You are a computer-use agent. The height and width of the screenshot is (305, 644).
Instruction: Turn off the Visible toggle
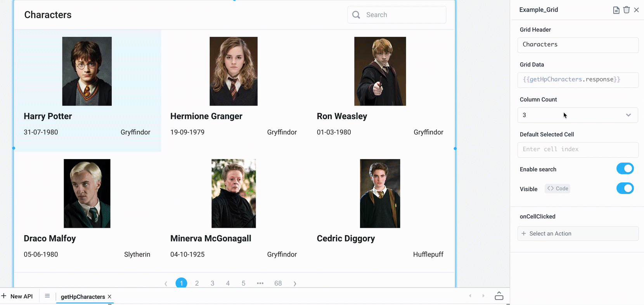625,189
